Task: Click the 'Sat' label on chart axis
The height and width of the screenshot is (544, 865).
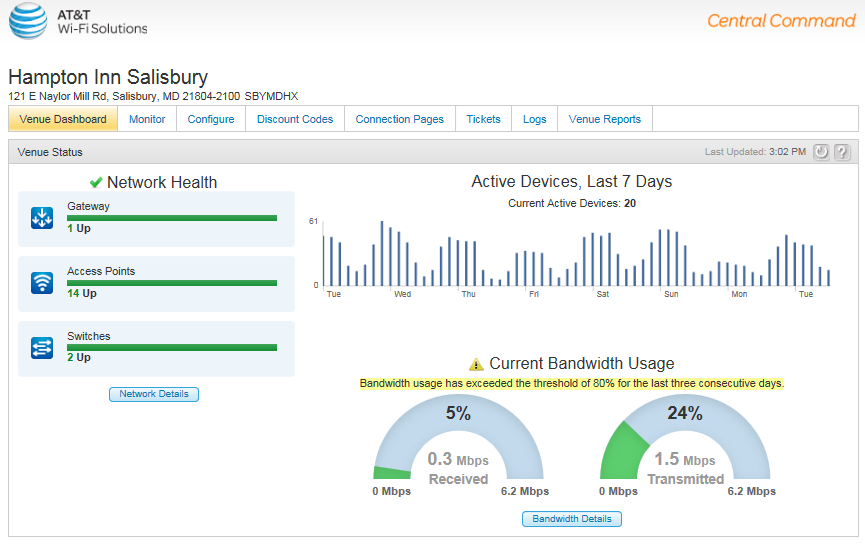Action: click(602, 294)
